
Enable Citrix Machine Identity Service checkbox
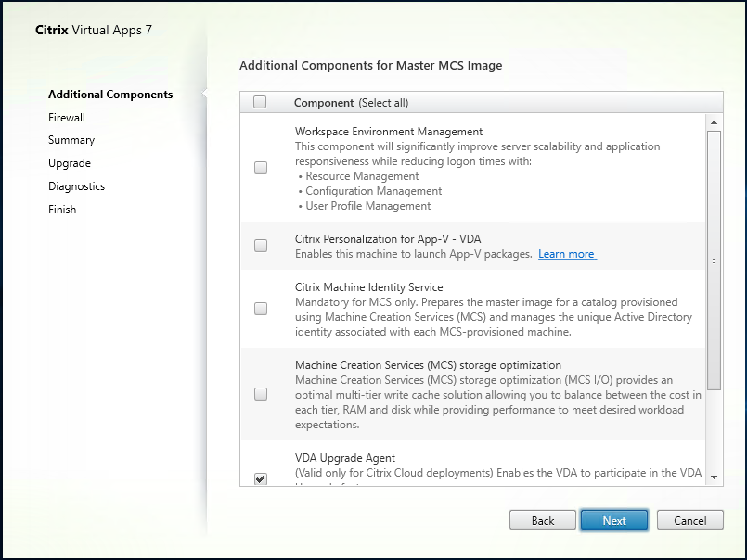click(261, 309)
